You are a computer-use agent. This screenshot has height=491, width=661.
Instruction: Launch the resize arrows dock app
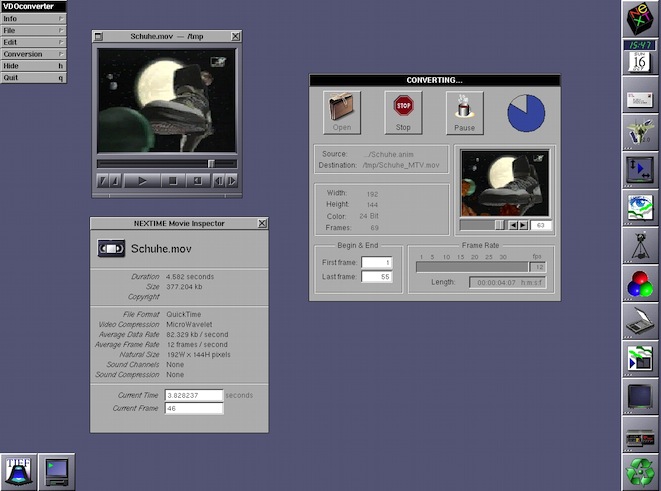click(640, 169)
